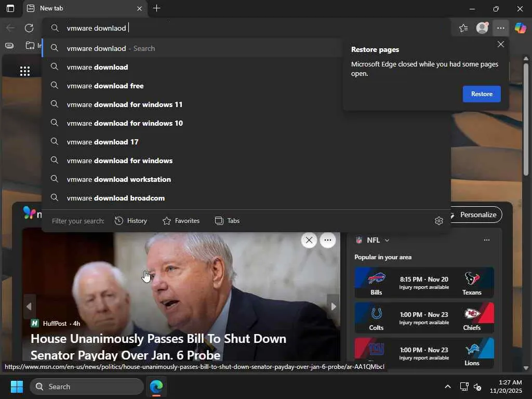Go to previous news slide arrow
The height and width of the screenshot is (399, 532).
29,307
